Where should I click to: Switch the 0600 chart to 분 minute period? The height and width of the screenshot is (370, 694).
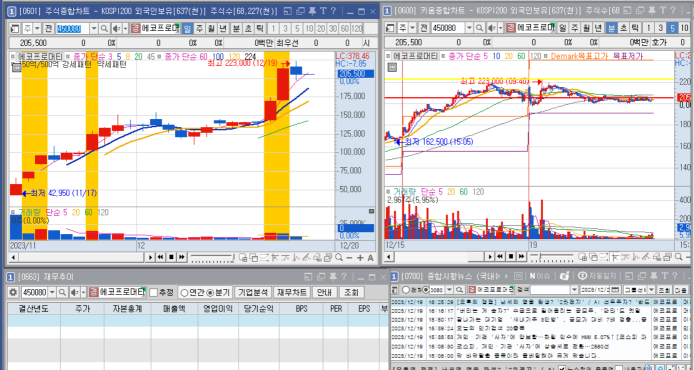tap(611, 28)
